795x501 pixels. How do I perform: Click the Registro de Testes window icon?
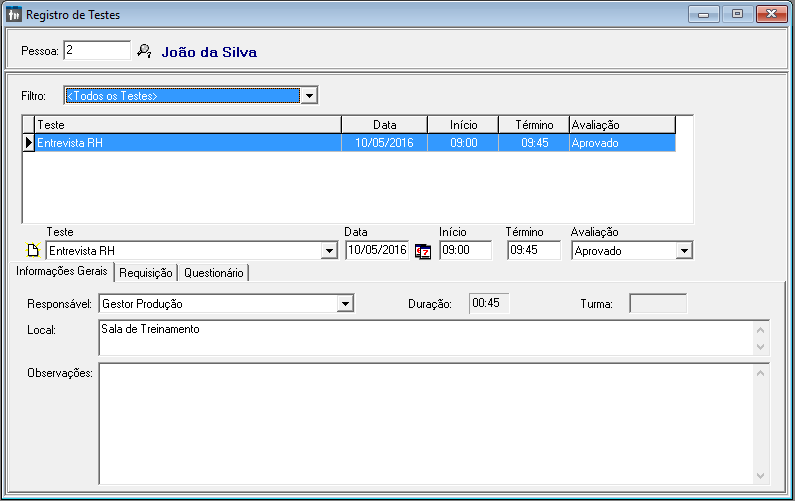pyautogui.click(x=14, y=14)
